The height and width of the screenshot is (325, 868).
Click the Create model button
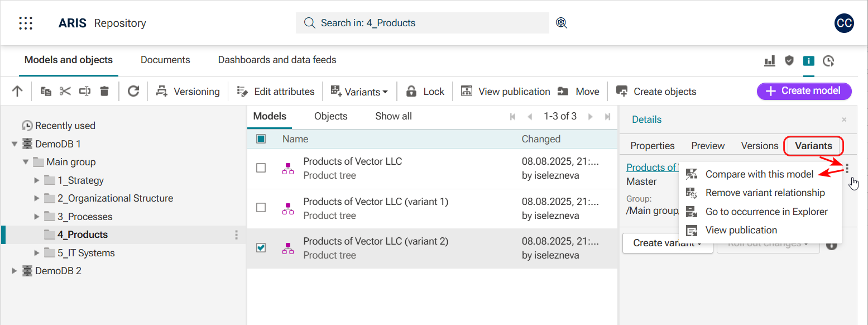[x=804, y=91]
